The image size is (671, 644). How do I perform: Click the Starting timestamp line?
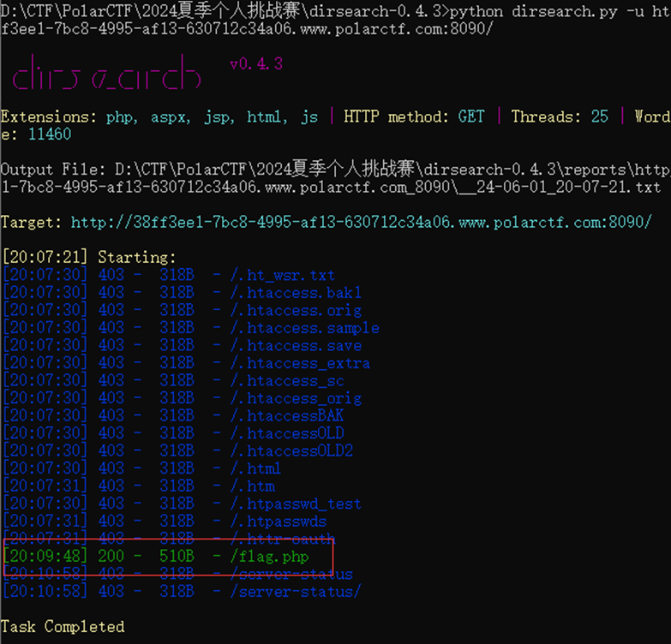click(x=88, y=257)
